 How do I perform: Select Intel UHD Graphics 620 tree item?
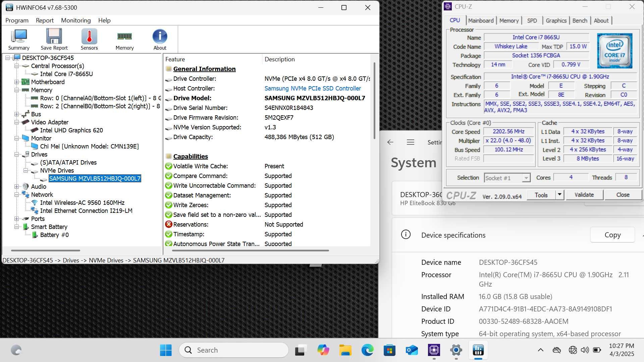tap(71, 130)
